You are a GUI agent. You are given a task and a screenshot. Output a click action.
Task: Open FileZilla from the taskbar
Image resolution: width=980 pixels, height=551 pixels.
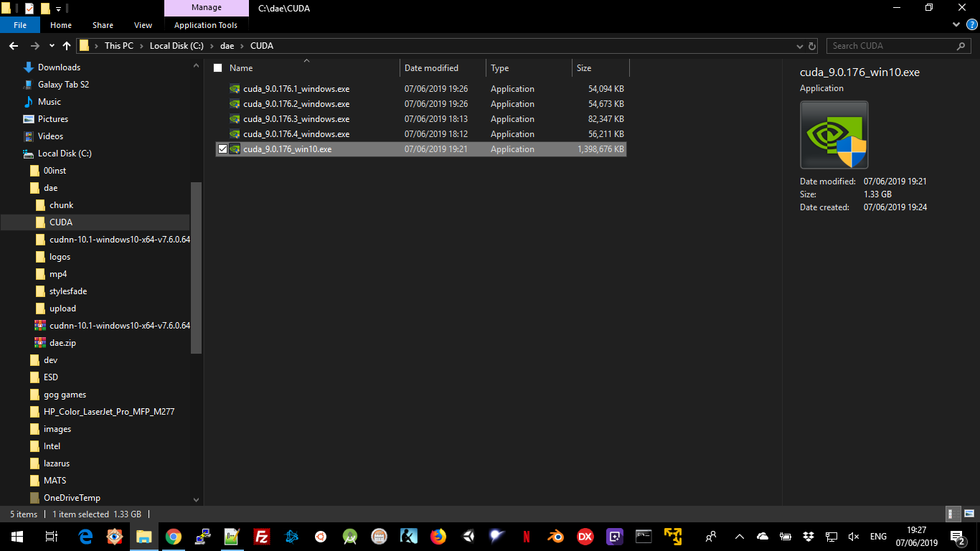[261, 537]
